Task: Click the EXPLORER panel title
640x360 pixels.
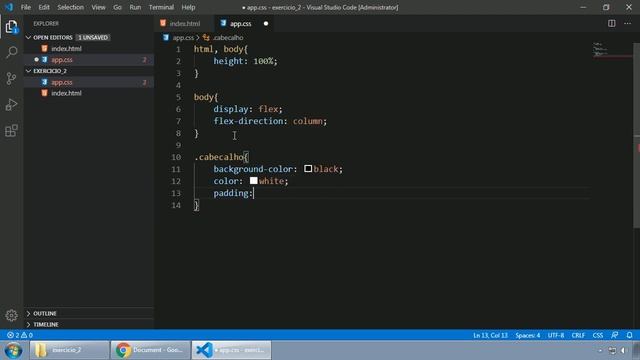Action: click(46, 24)
